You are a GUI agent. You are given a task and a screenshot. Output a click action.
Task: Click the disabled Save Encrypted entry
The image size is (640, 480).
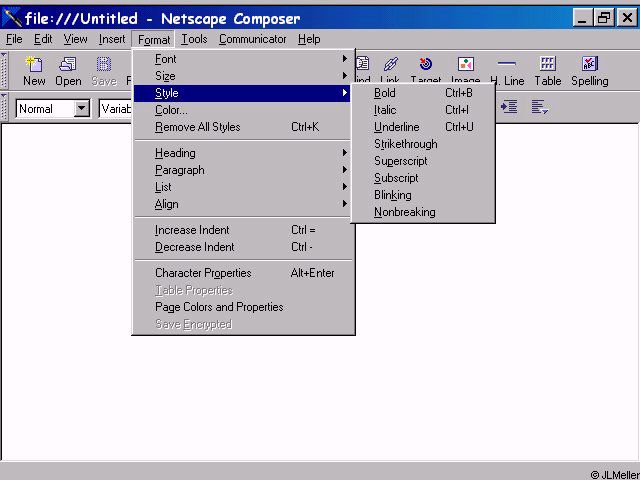point(242,324)
